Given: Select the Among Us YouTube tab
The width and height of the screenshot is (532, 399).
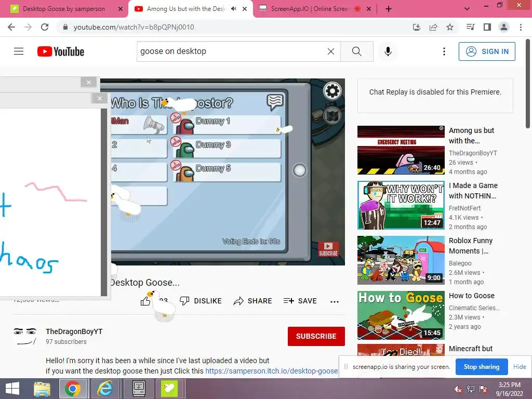Looking at the screenshot, I should tap(186, 9).
